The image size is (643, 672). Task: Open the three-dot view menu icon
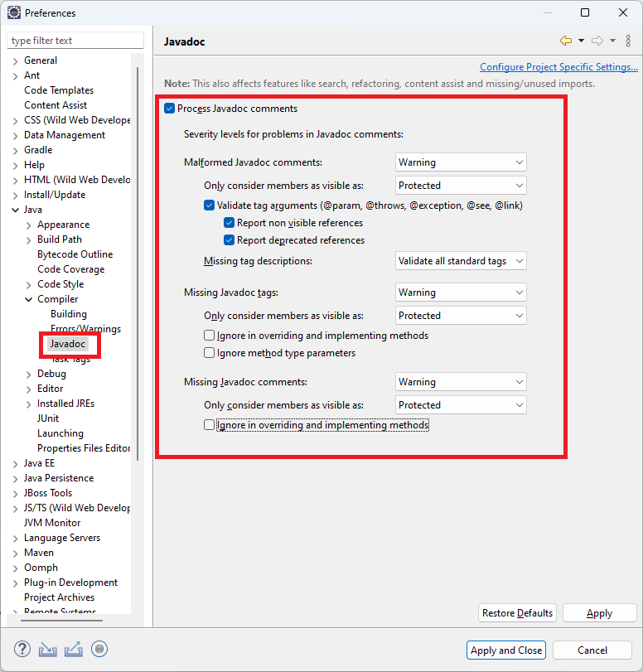(x=628, y=41)
